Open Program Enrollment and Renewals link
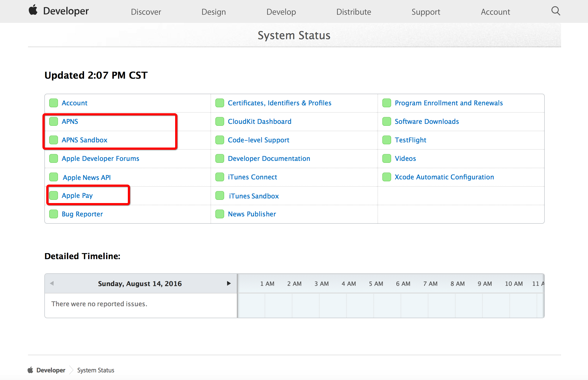 [x=449, y=103]
